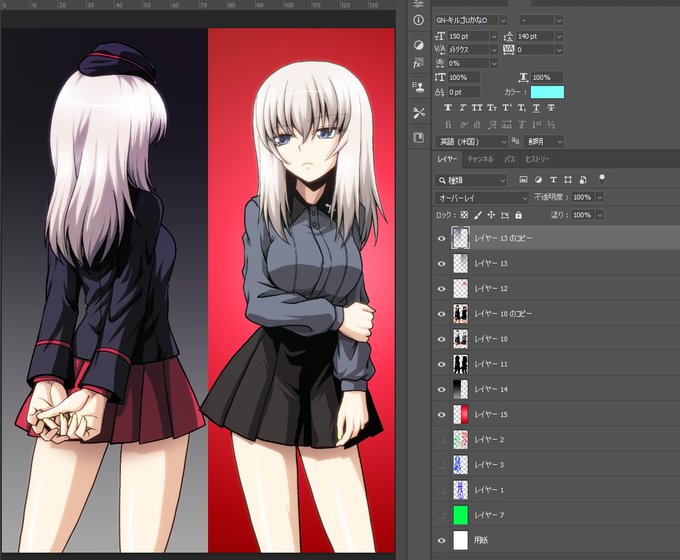This screenshot has height=560, width=680.
Task: Filter layers by type layers icon
Action: (553, 180)
